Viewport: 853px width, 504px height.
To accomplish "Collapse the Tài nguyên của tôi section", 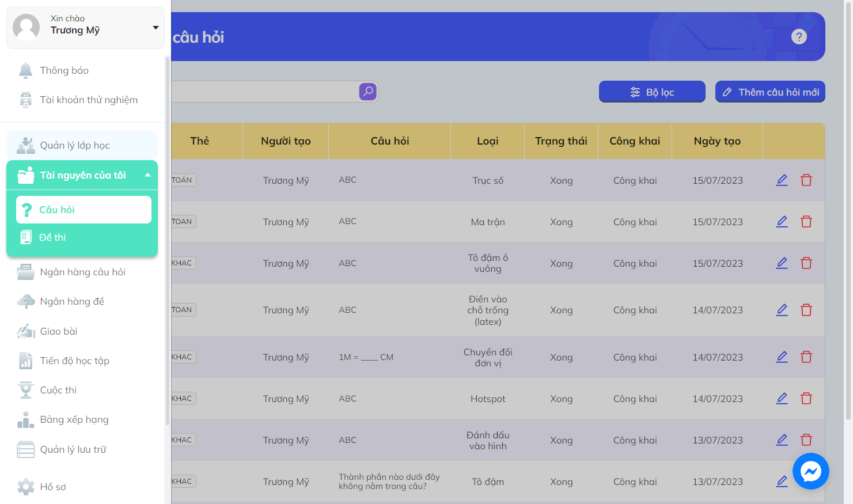I will 82,175.
